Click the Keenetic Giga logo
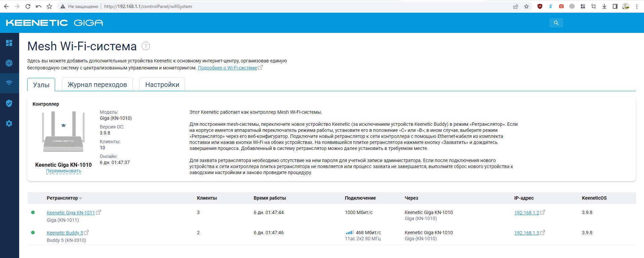Image resolution: width=644 pixels, height=258 pixels. 54,23
